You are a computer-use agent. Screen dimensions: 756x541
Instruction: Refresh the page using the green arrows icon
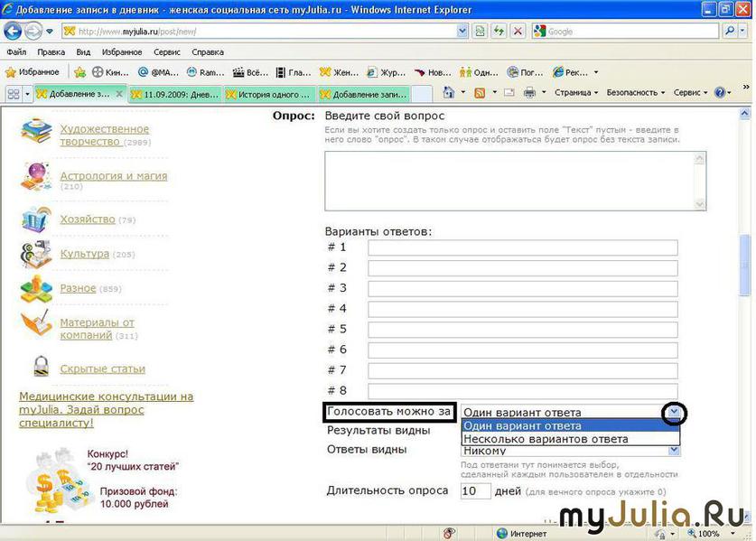[x=498, y=31]
